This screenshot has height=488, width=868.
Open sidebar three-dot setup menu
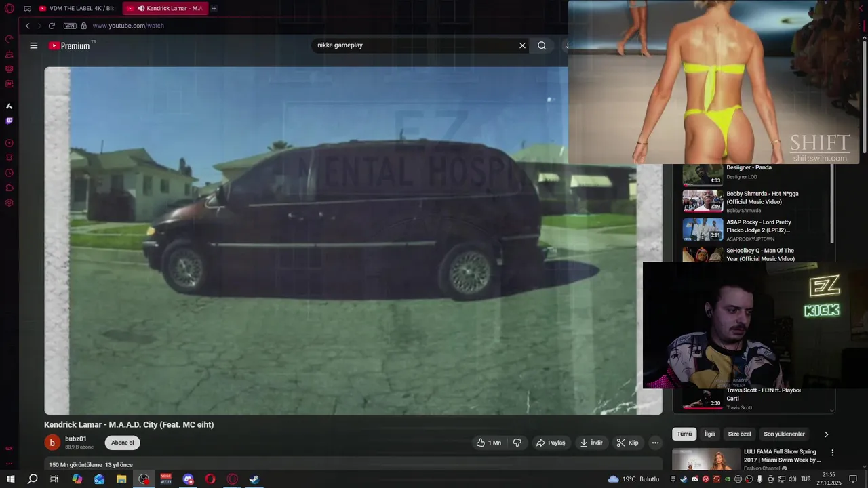click(x=9, y=464)
